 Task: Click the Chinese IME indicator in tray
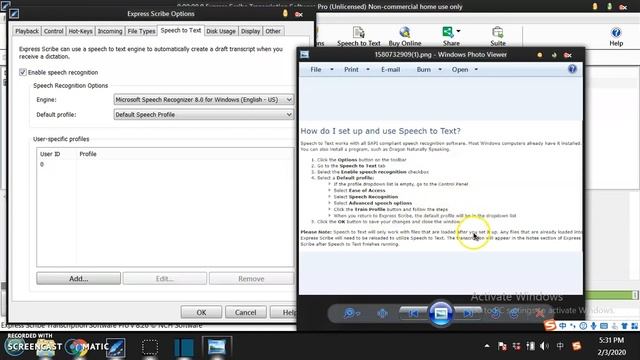560,346
